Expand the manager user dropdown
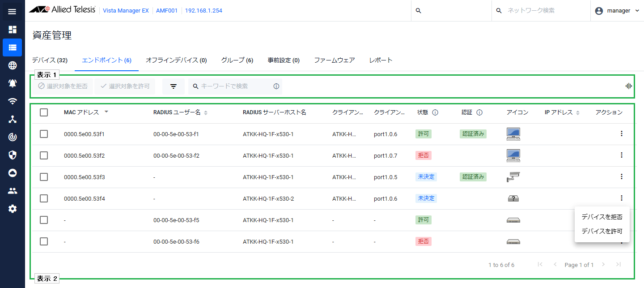 tap(618, 11)
